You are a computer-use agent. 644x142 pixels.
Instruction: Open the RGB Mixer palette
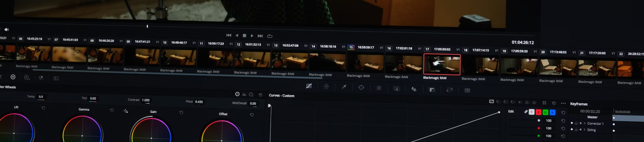click(41, 78)
